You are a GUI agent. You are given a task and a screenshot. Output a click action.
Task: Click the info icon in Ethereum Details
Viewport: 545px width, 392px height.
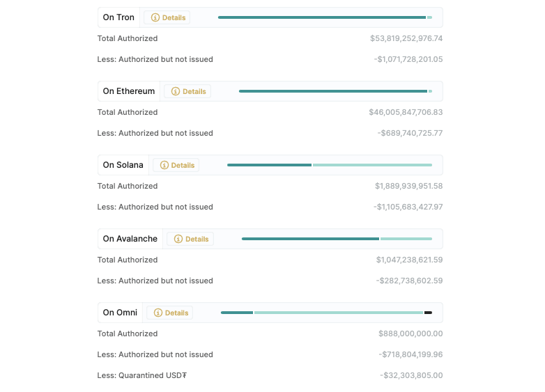[x=176, y=91]
